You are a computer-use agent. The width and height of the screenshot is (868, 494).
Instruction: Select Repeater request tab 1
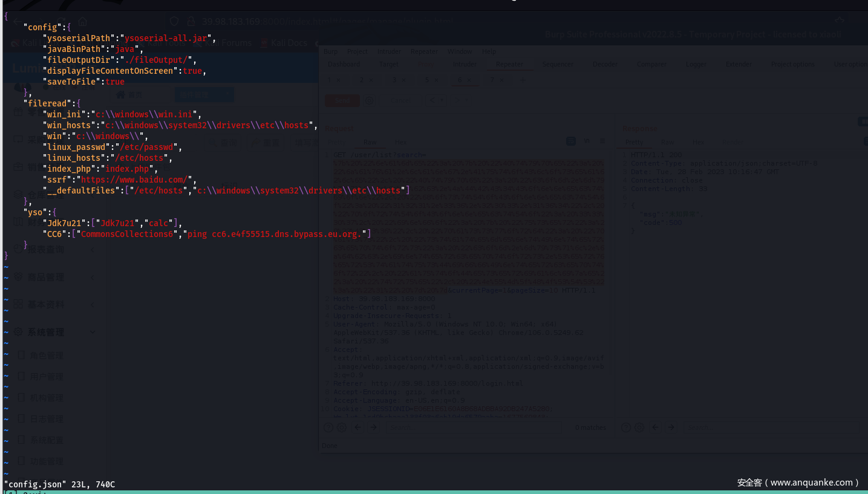click(330, 80)
